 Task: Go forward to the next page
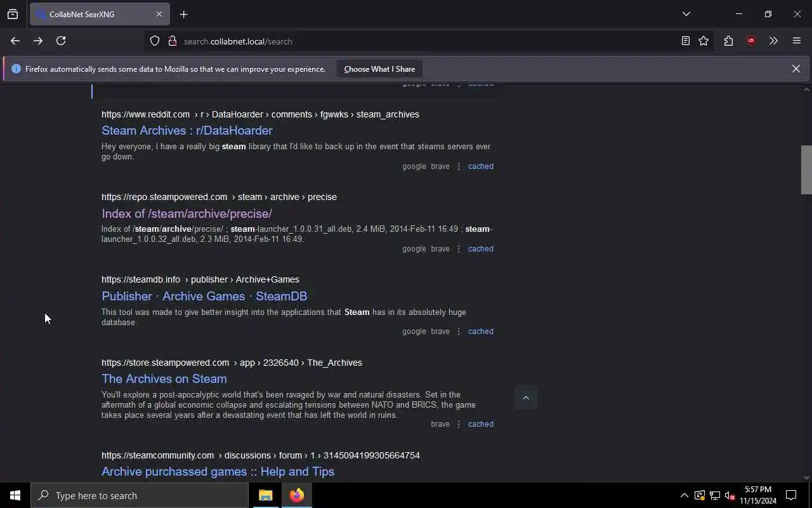point(38,41)
